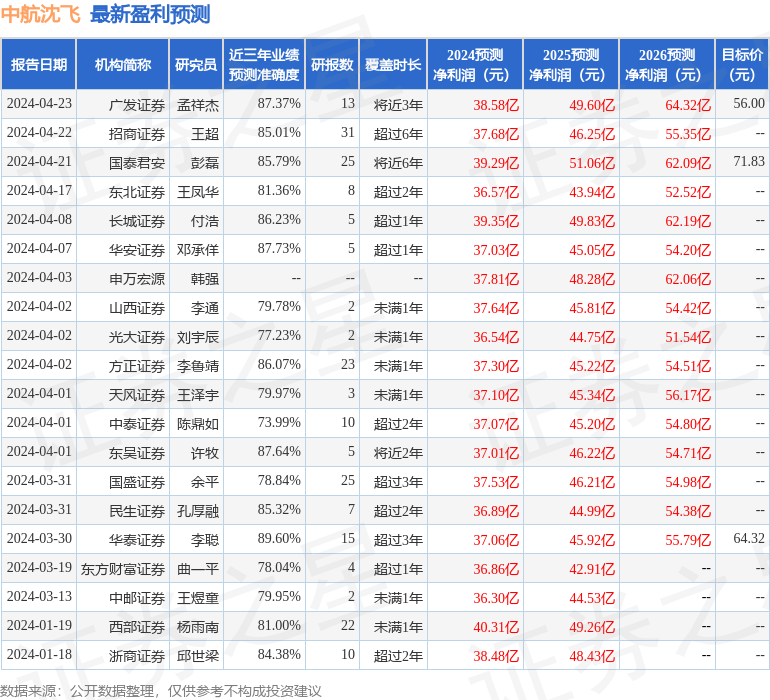The width and height of the screenshot is (770, 700).
Task: Click analyst name 王超
Action: [205, 134]
